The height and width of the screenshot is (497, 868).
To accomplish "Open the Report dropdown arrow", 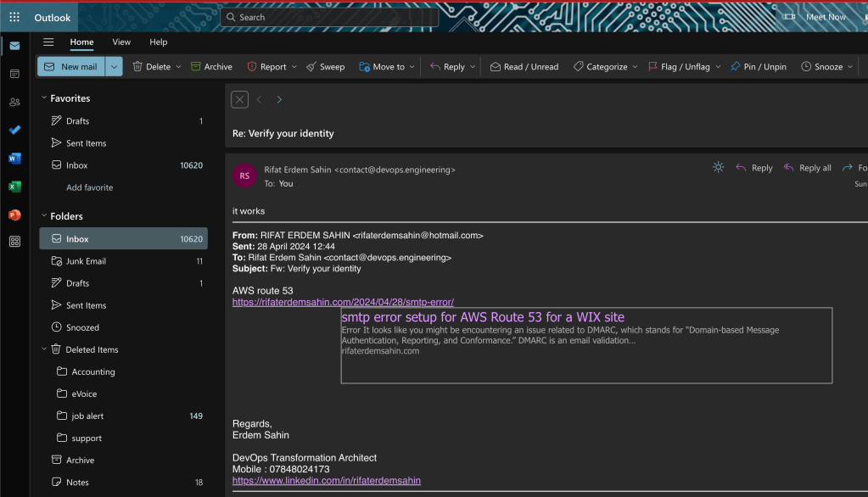I will pos(294,66).
